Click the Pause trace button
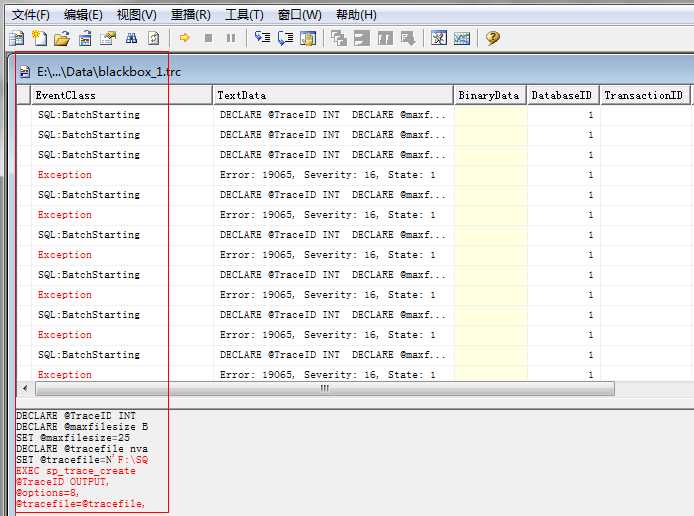694x516 pixels. [x=231, y=38]
